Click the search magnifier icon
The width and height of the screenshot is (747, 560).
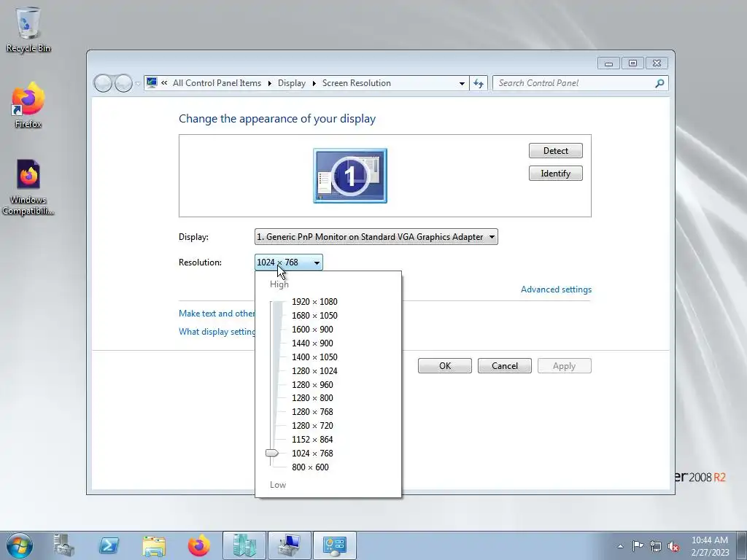pyautogui.click(x=659, y=83)
